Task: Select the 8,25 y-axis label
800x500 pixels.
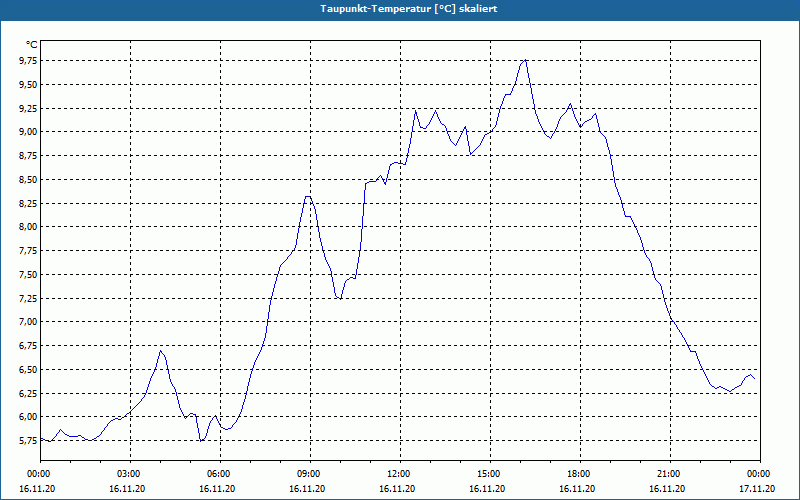Action: click(28, 203)
